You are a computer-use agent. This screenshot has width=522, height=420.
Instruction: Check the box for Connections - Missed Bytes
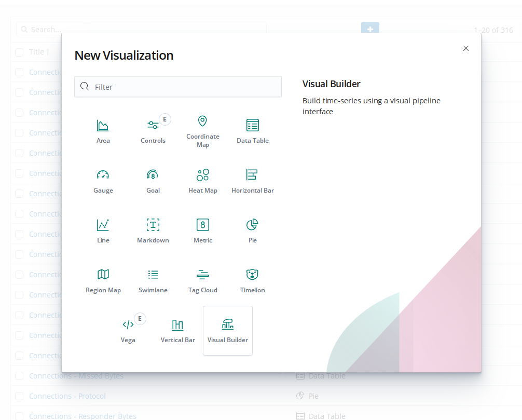pos(19,376)
